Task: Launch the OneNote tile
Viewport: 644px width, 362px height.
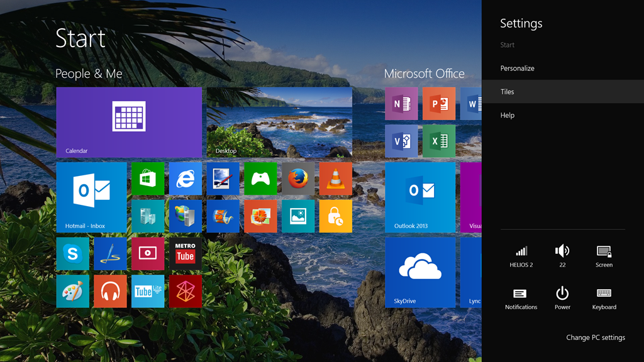Action: [x=401, y=104]
